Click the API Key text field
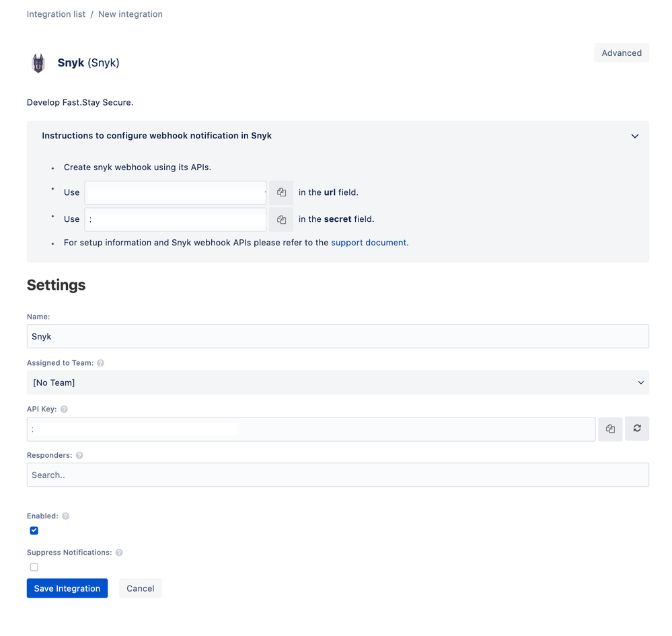Viewport: 672px width, 636px height. (311, 429)
